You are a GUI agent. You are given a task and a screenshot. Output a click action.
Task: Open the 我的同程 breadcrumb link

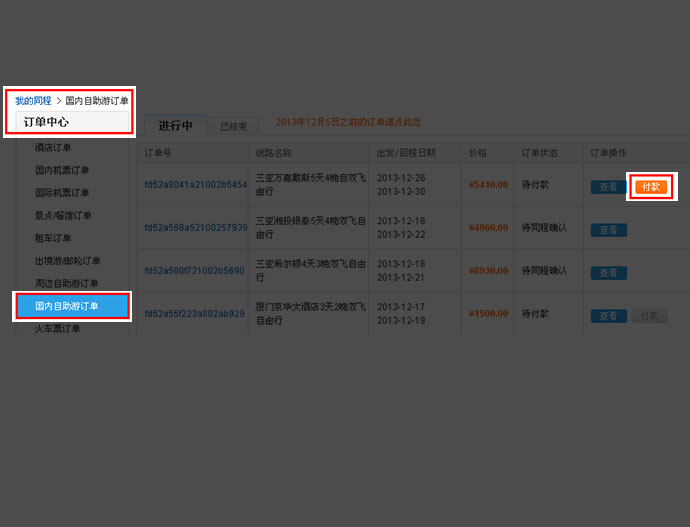(32, 101)
